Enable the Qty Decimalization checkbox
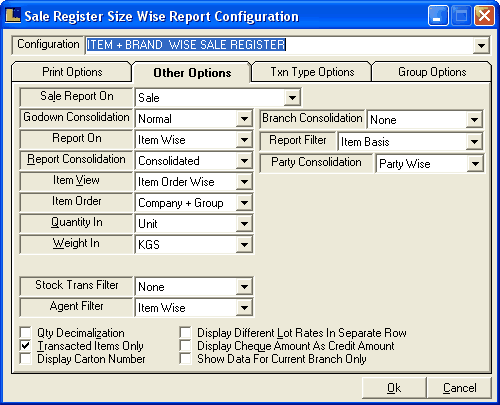 pos(25,332)
